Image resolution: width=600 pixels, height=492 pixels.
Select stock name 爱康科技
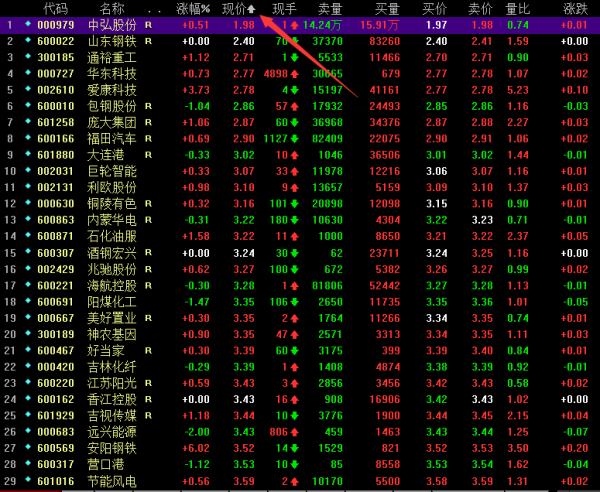(x=112, y=90)
